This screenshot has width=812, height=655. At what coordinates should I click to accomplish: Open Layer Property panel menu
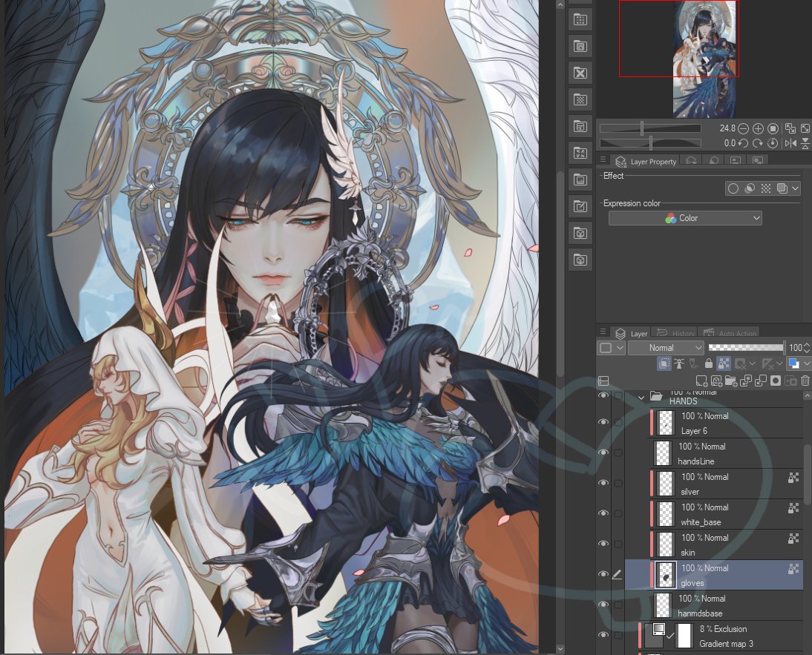[603, 159]
